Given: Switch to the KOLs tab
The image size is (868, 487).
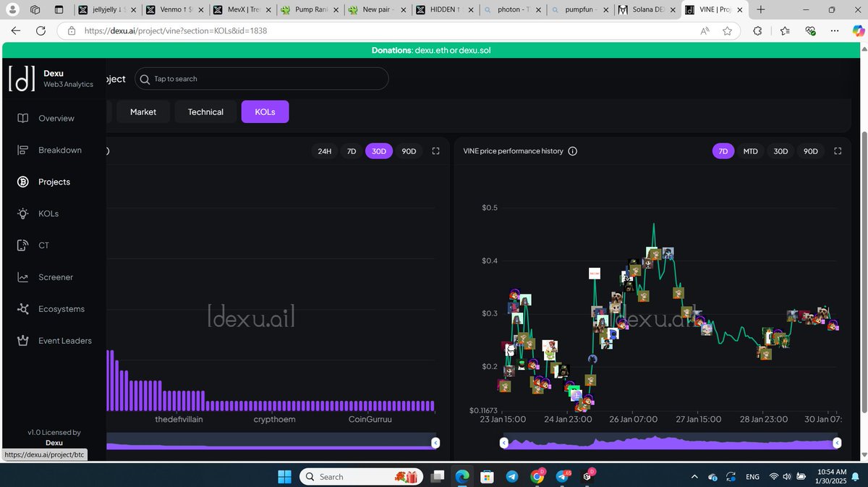Looking at the screenshot, I should click(x=265, y=112).
